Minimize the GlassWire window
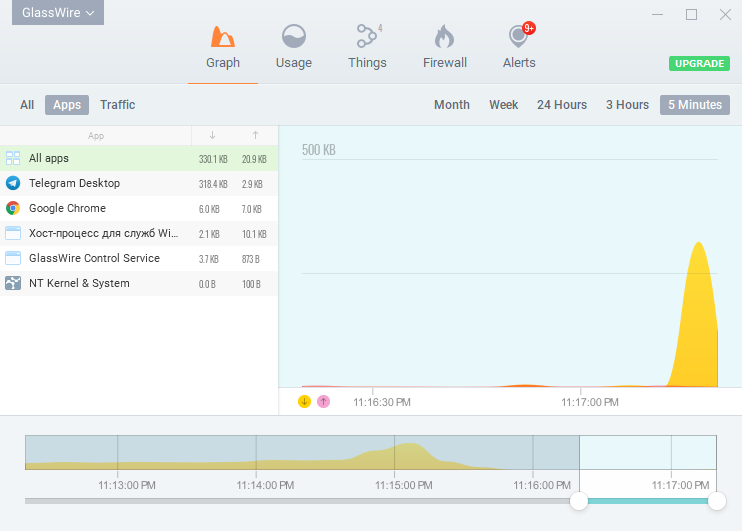Viewport: 742px width, 531px height. tap(657, 15)
